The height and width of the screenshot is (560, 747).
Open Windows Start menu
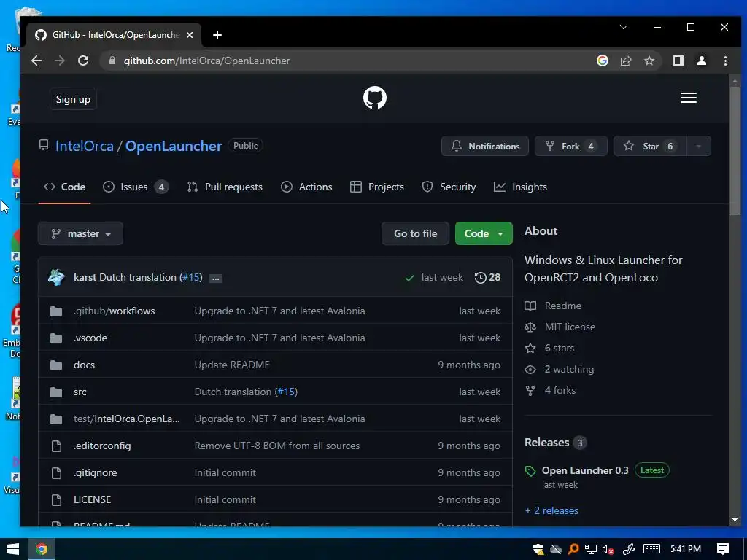pos(13,549)
